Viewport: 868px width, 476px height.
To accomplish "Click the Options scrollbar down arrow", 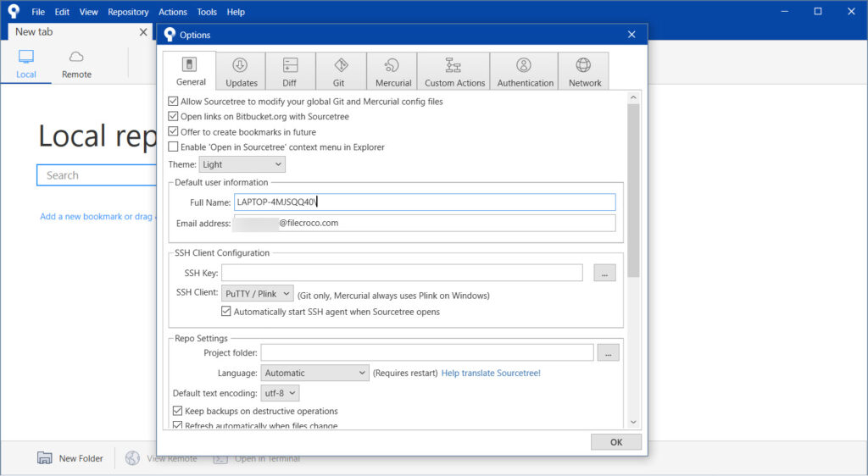I will pos(633,422).
